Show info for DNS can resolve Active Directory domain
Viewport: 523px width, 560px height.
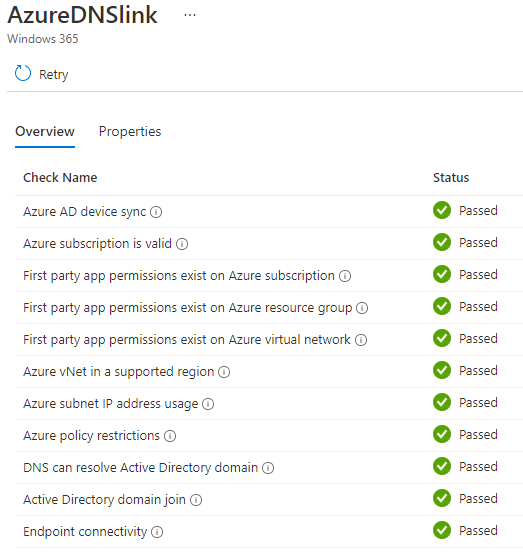pos(268,468)
